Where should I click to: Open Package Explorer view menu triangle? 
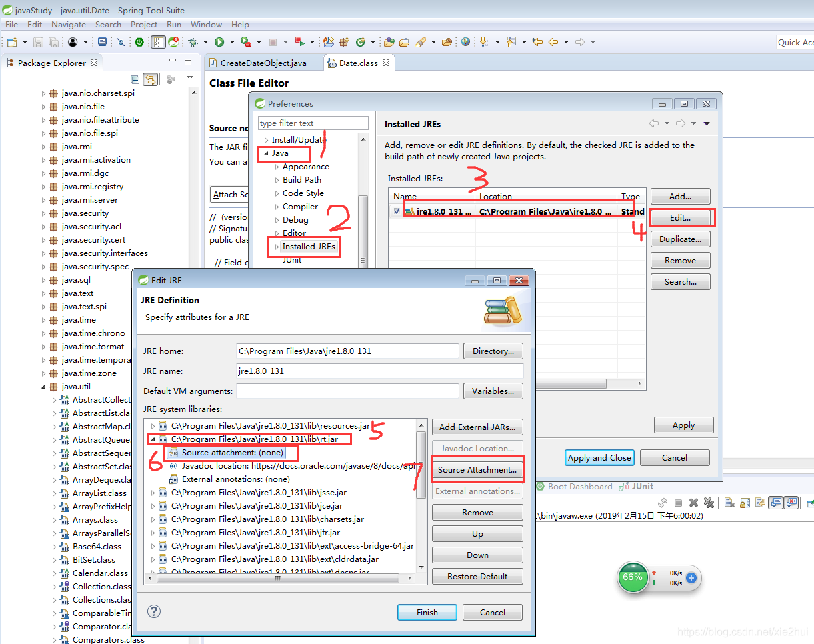[x=189, y=79]
